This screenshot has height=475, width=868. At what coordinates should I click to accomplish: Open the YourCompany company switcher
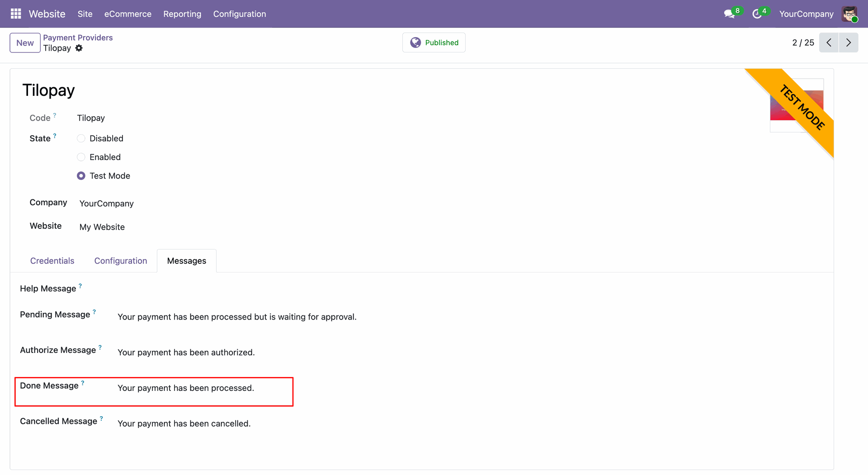807,14
